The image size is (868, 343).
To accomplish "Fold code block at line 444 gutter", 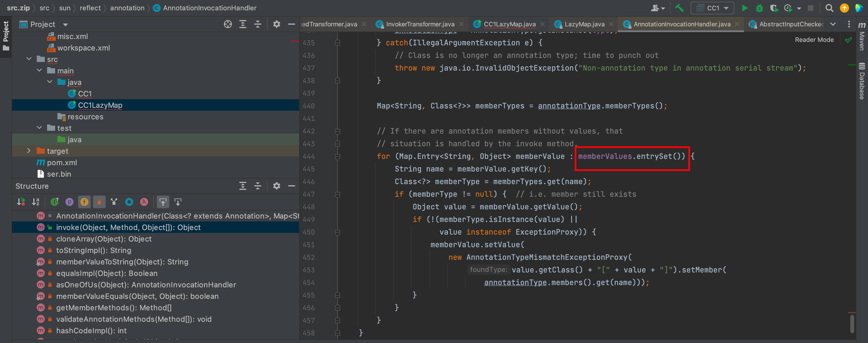I will 337,156.
